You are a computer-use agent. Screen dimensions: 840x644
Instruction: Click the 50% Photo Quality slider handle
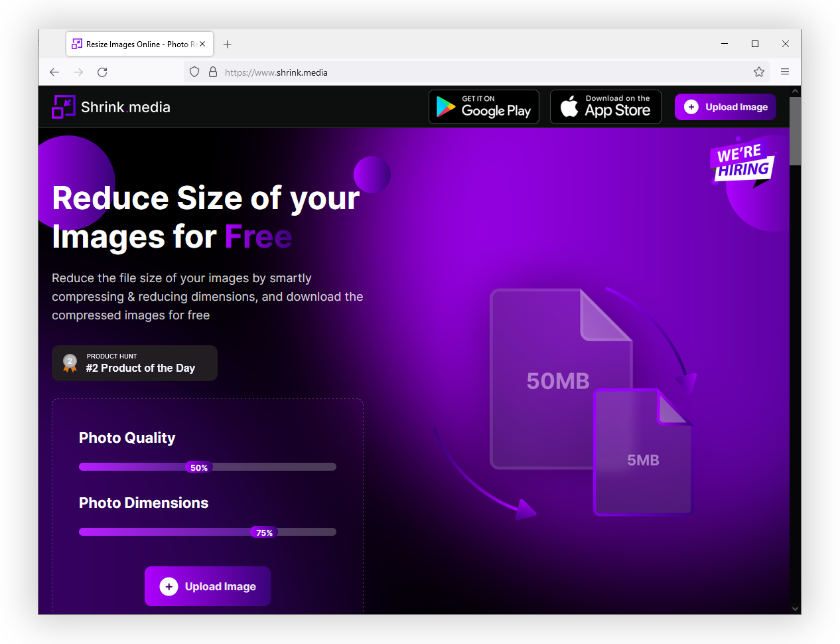[199, 467]
